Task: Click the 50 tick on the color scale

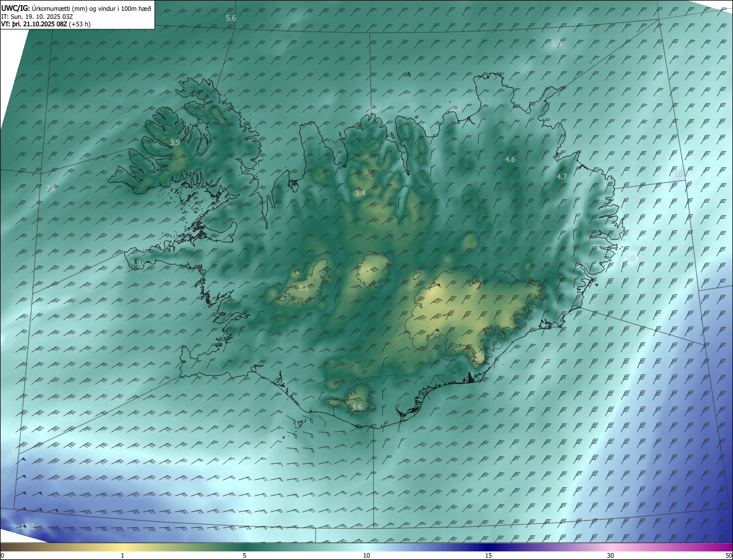Action: pos(728,555)
